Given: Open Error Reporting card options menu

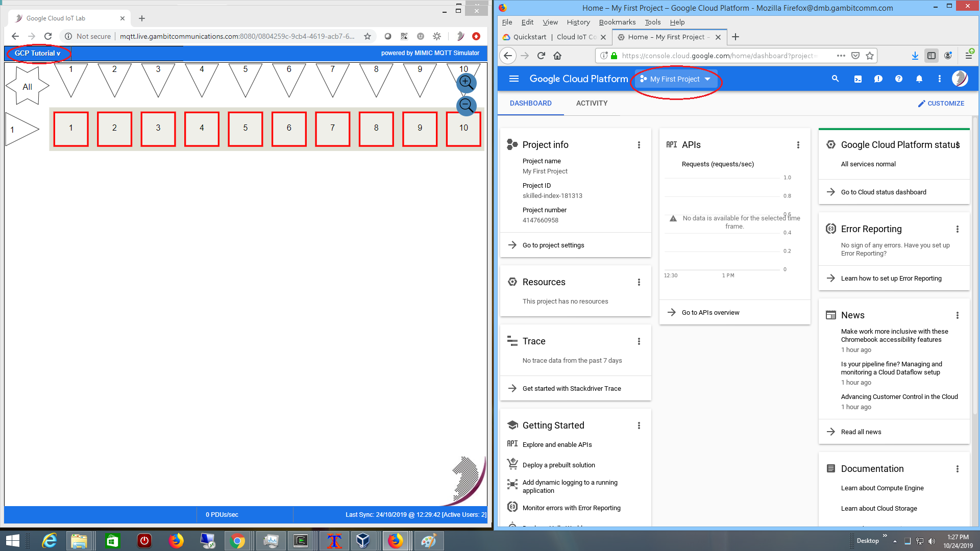Looking at the screenshot, I should [x=958, y=229].
